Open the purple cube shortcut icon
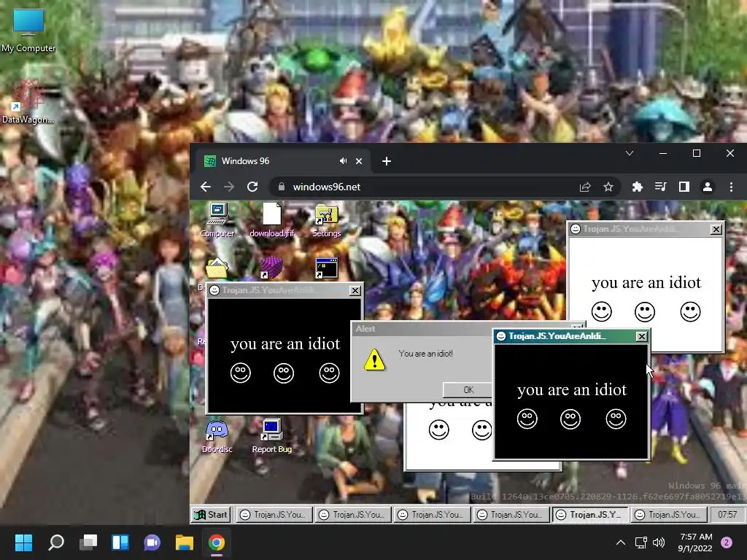The width and height of the screenshot is (747, 560). 271,268
